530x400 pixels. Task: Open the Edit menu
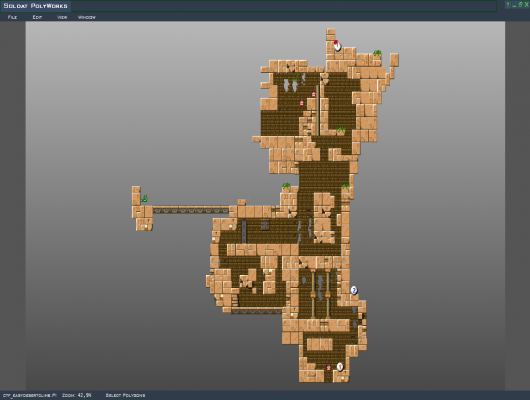[x=37, y=17]
